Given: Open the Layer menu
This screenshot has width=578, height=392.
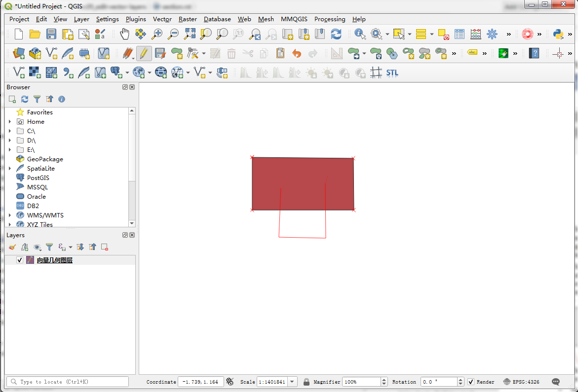Looking at the screenshot, I should tap(81, 19).
